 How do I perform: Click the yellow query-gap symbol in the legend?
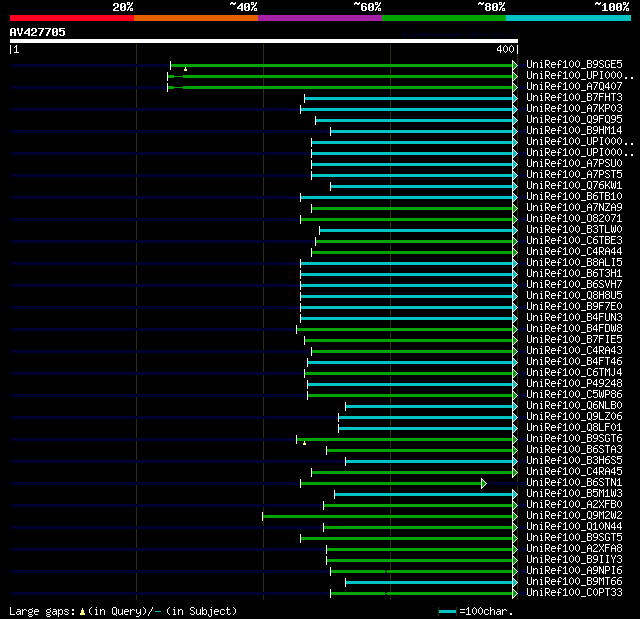click(82, 611)
